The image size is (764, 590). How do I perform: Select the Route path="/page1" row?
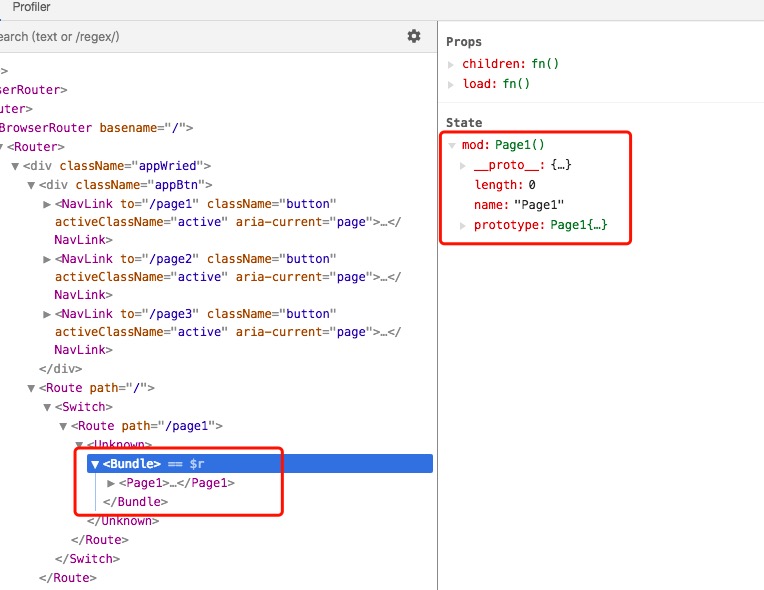(147, 426)
